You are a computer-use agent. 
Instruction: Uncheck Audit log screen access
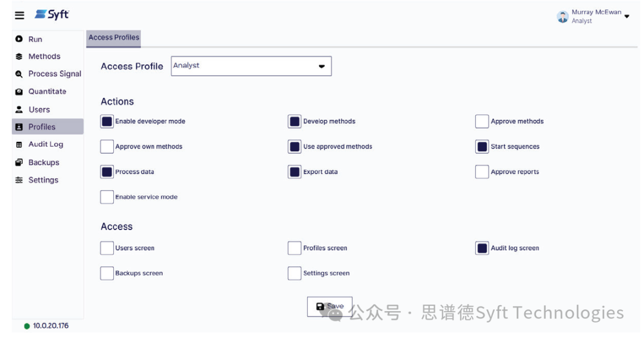tap(482, 248)
